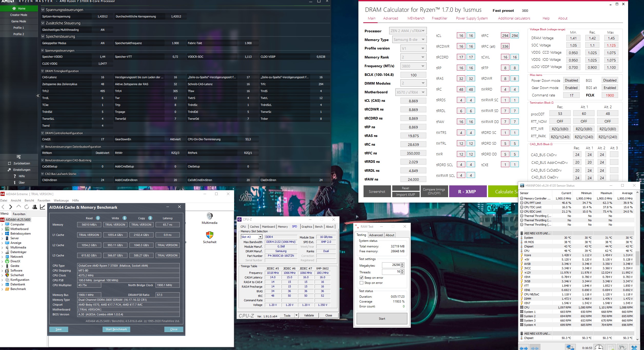Viewport: 644px width, 350px height.
Task: Expand the Computer tree node in AIDA64
Action: (x=2, y=224)
